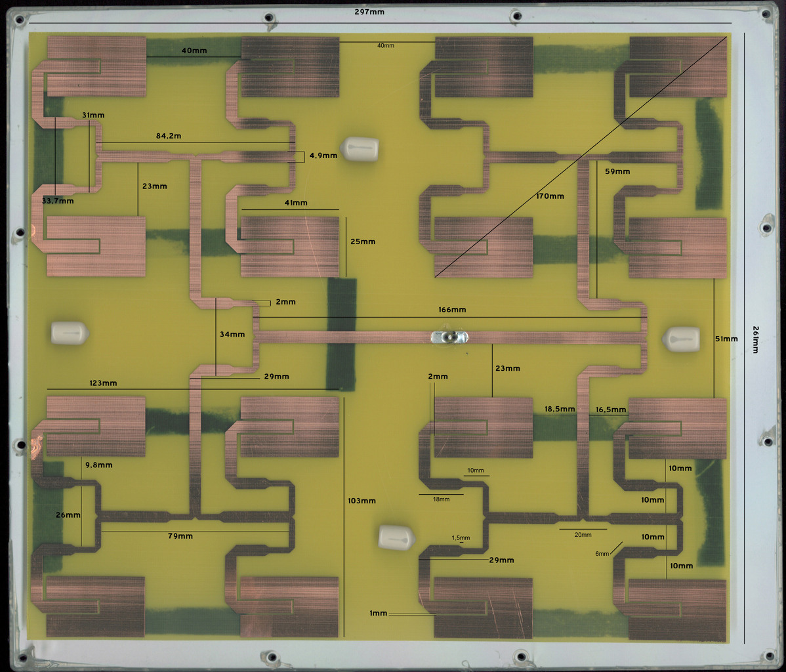Screen dimensions: 786x672
Task: Select the 9.8mm dimension label
Action: point(99,465)
